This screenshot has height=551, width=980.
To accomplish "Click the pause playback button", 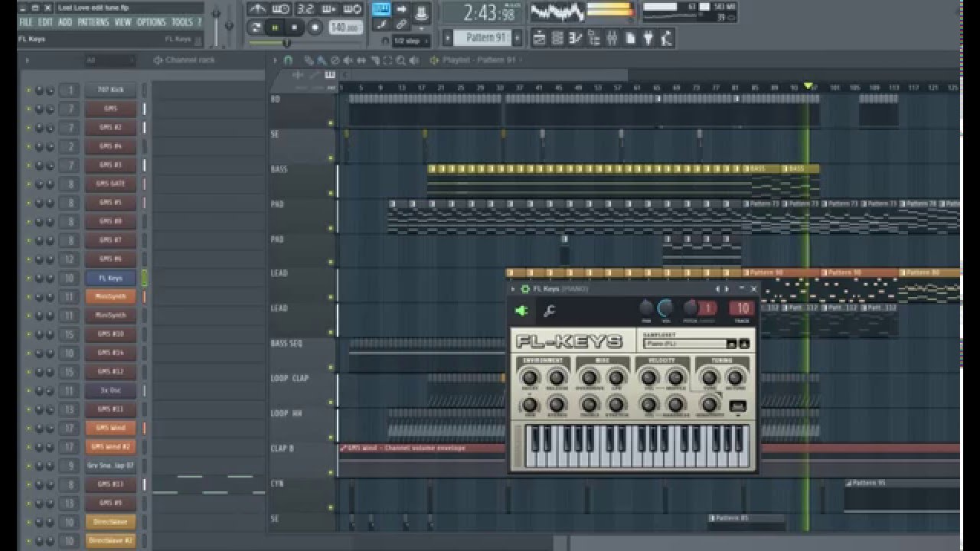I will tap(275, 28).
